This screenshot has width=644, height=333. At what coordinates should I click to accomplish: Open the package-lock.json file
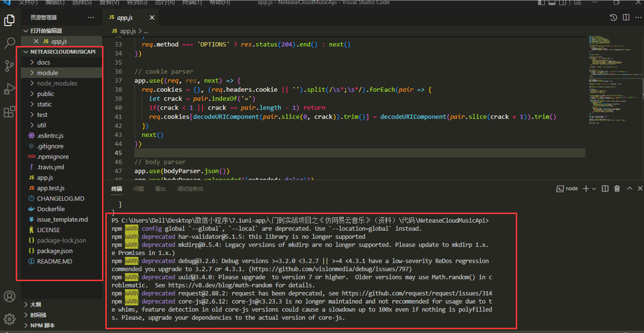(62, 240)
